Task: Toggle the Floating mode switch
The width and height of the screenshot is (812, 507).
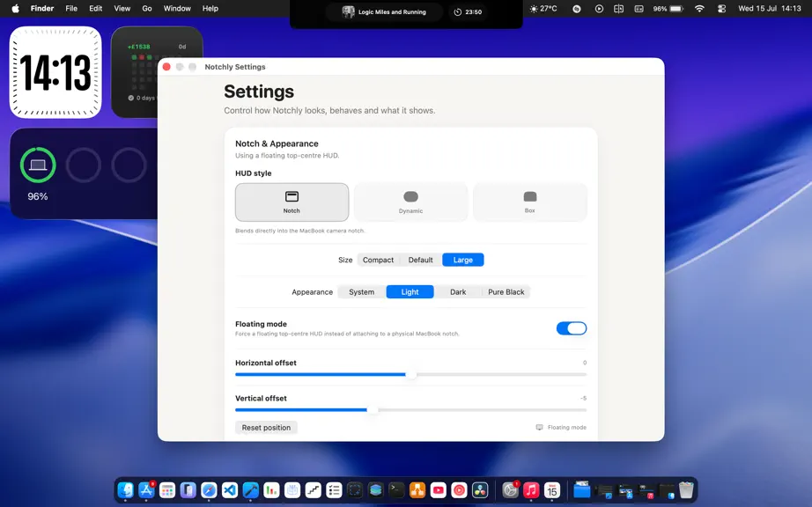Action: click(x=572, y=328)
